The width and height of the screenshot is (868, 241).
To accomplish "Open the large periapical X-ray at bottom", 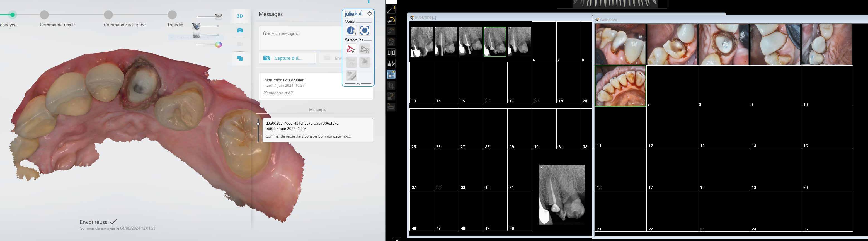I will click(562, 195).
